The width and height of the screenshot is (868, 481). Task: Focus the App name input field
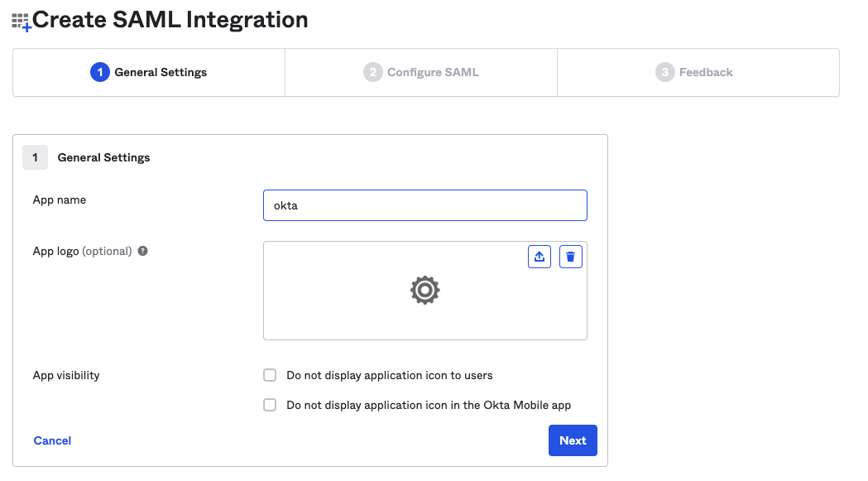[x=425, y=205]
